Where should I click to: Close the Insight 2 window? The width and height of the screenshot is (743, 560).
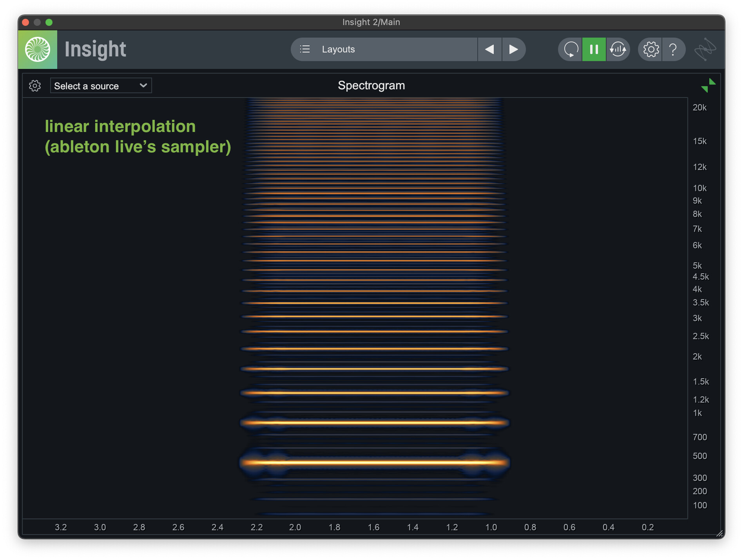[26, 22]
